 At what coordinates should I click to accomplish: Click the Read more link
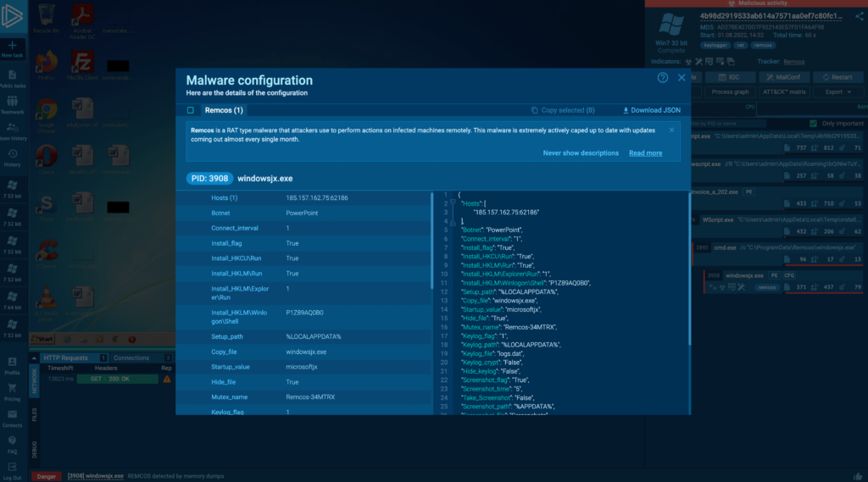(x=645, y=153)
